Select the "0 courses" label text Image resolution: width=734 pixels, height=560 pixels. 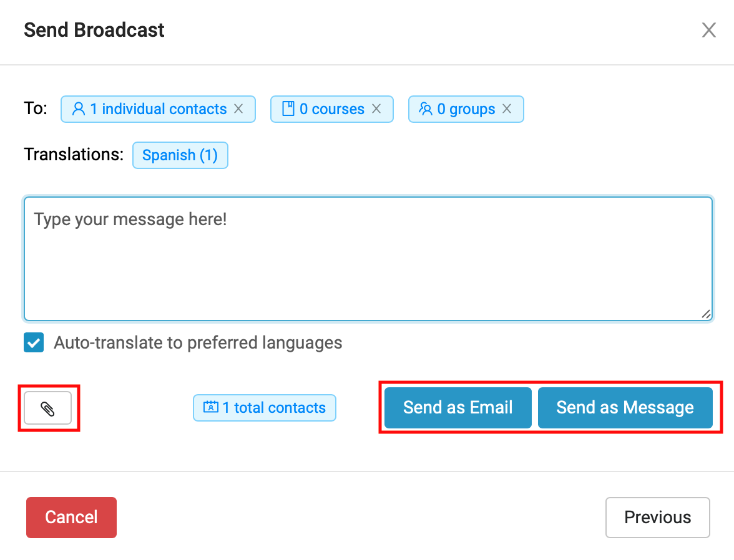331,109
